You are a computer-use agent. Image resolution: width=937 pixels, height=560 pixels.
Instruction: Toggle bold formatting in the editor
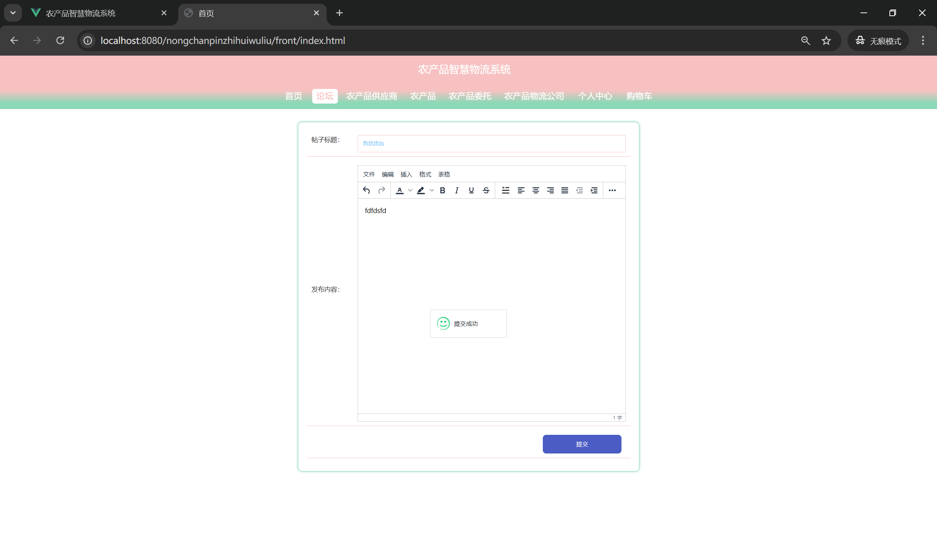point(442,190)
